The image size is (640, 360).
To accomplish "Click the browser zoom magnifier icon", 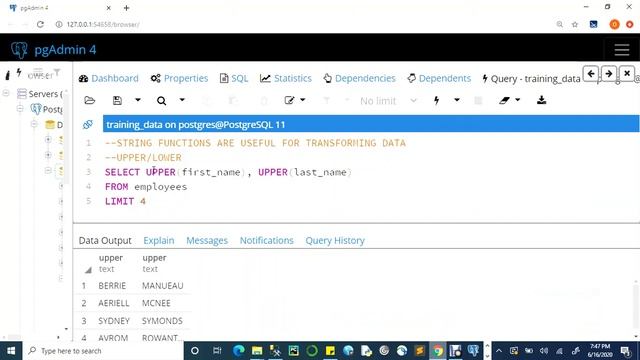I will point(560,24).
